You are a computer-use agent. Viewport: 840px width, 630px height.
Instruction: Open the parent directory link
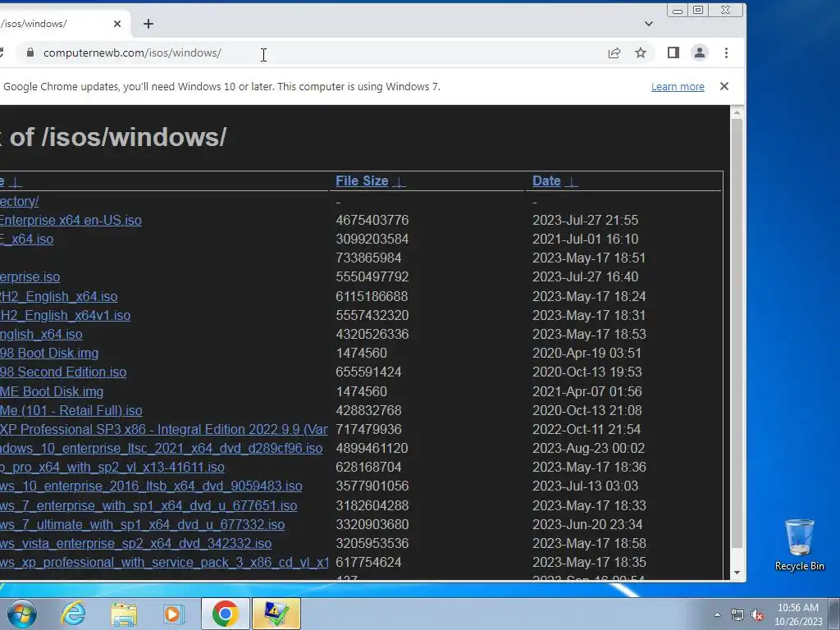(x=20, y=202)
